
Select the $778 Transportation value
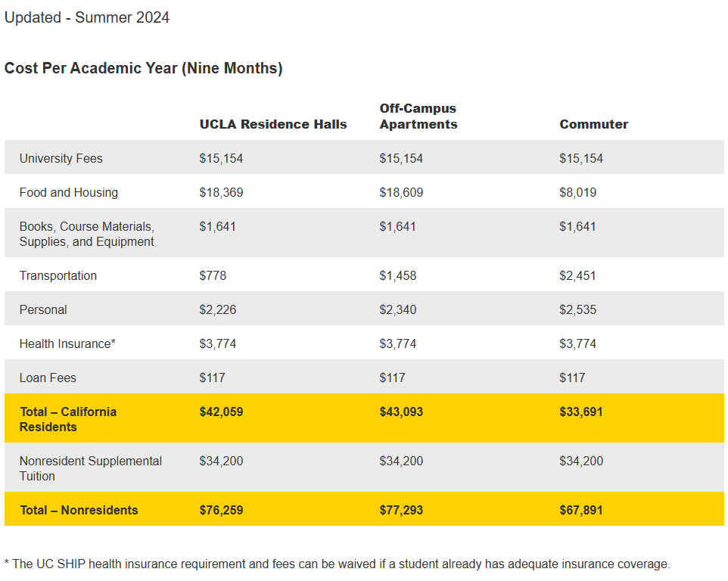pyautogui.click(x=213, y=275)
